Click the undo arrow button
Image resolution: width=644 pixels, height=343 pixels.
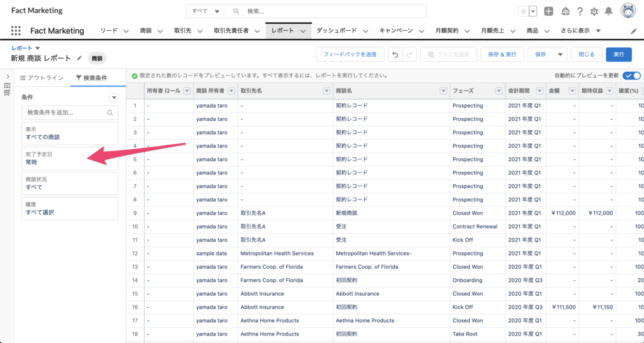(x=395, y=55)
